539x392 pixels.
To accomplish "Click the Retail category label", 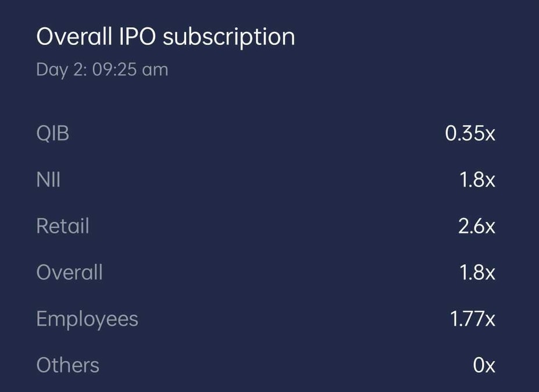I will click(63, 226).
